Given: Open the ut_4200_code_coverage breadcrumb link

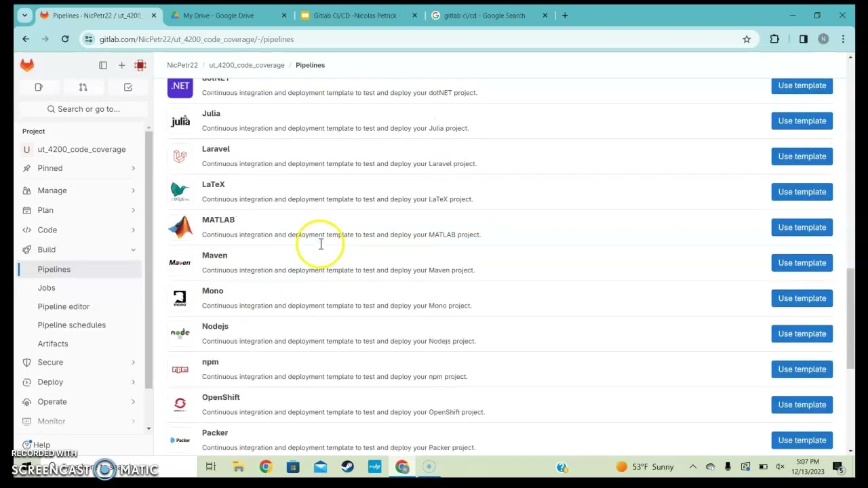Looking at the screenshot, I should pos(247,65).
